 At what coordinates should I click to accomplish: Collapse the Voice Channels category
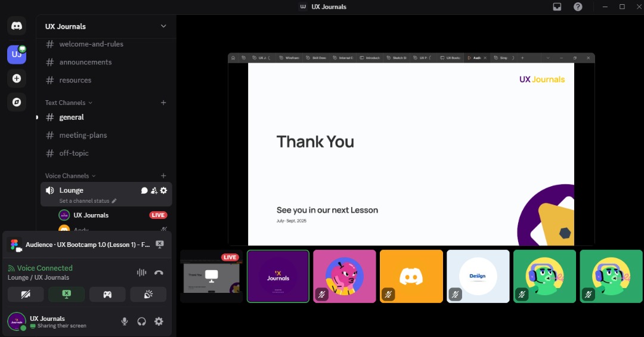coord(70,176)
